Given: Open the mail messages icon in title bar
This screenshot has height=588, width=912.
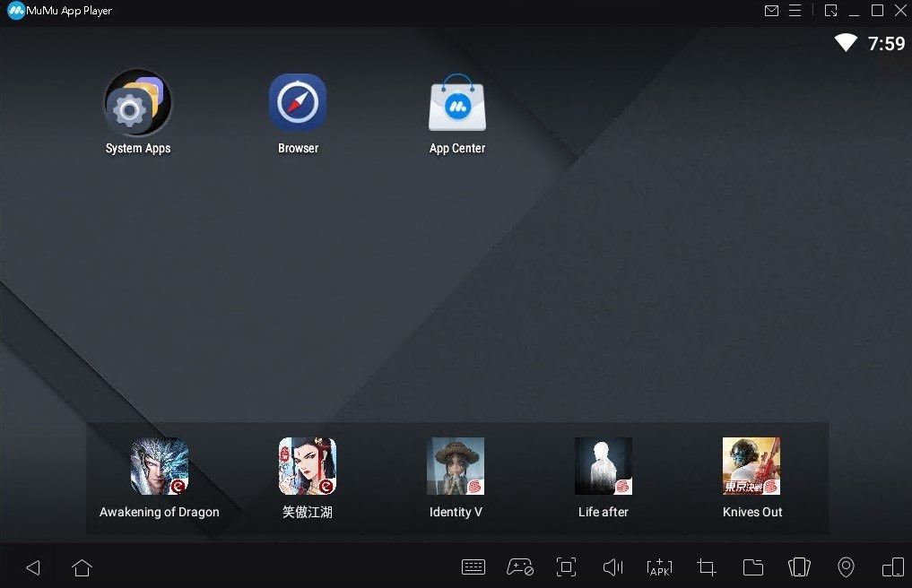Looking at the screenshot, I should 771,11.
